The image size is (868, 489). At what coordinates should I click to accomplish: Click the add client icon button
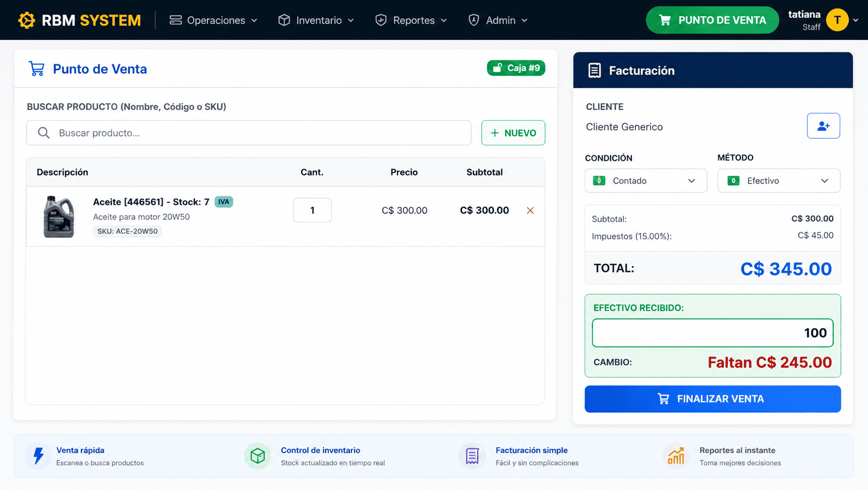(x=823, y=126)
